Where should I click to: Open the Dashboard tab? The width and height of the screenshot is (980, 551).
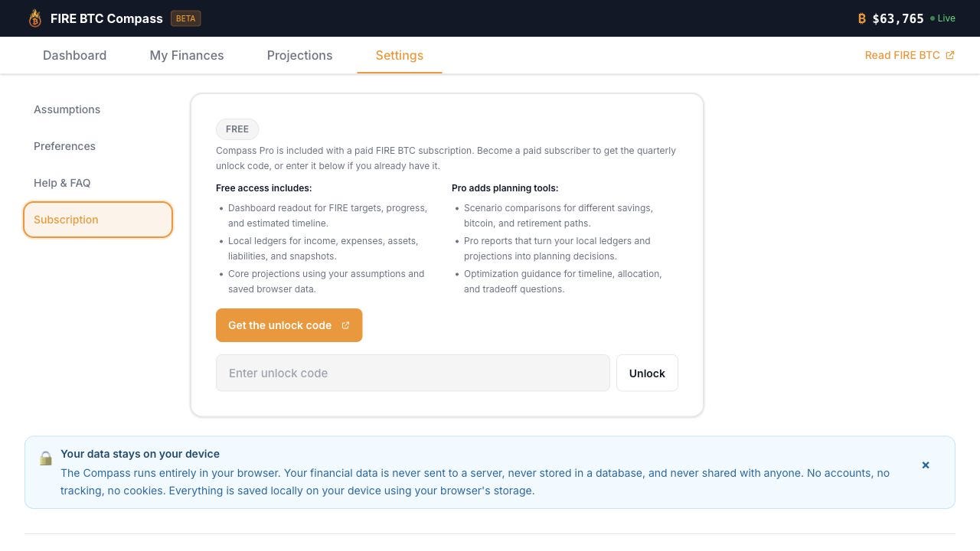tap(75, 55)
